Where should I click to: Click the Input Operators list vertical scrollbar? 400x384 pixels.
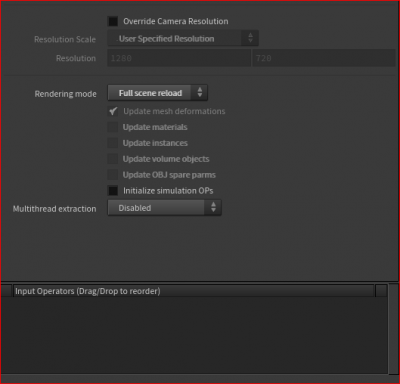coord(393,328)
